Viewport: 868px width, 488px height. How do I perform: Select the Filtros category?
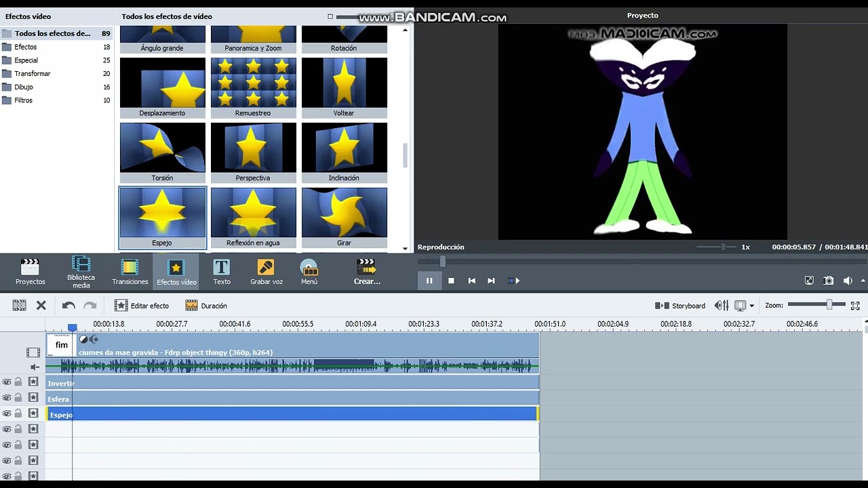coord(56,100)
